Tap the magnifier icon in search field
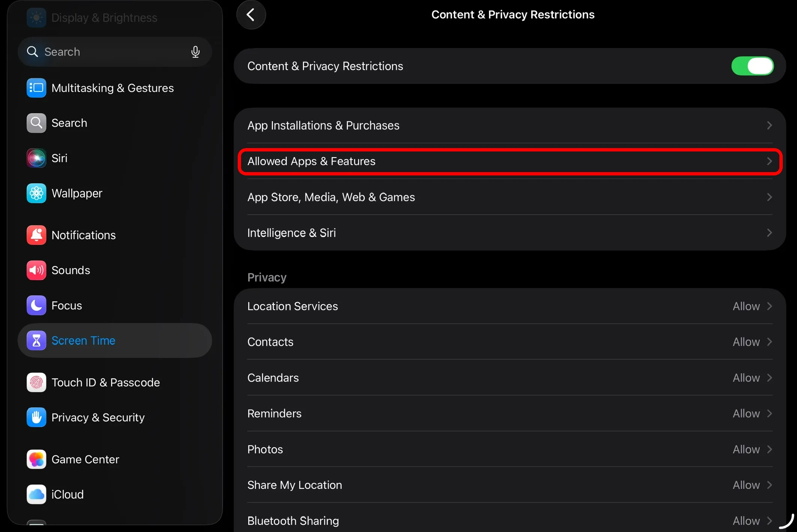The height and width of the screenshot is (532, 797). [33, 52]
